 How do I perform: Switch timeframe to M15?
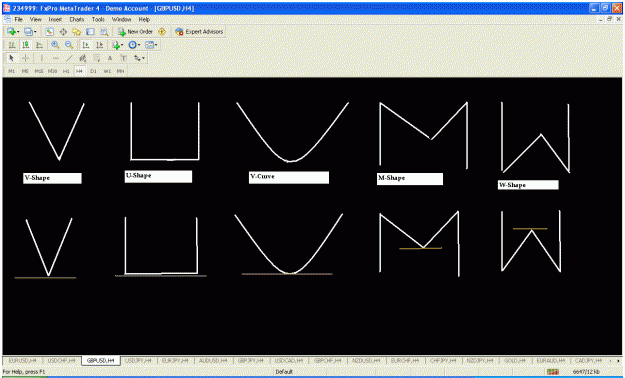pos(39,71)
